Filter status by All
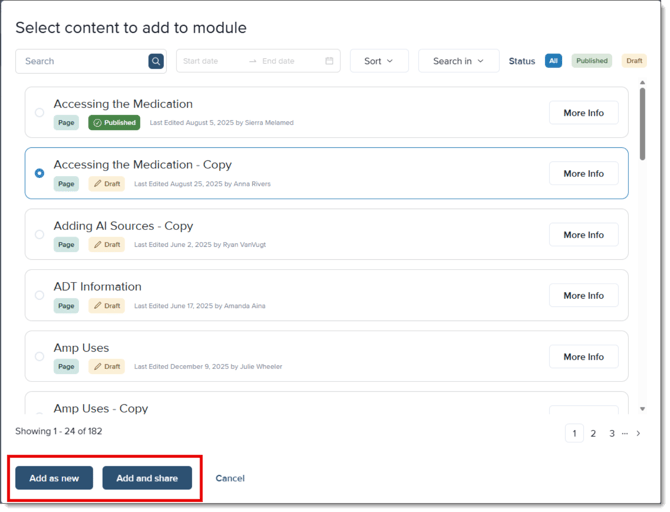 click(x=553, y=61)
